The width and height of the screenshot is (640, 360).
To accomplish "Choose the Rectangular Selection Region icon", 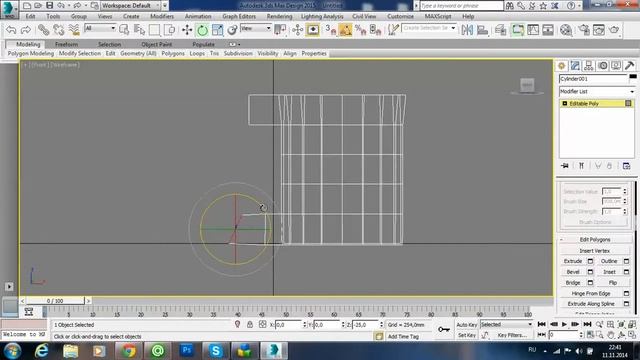I will 154,30.
